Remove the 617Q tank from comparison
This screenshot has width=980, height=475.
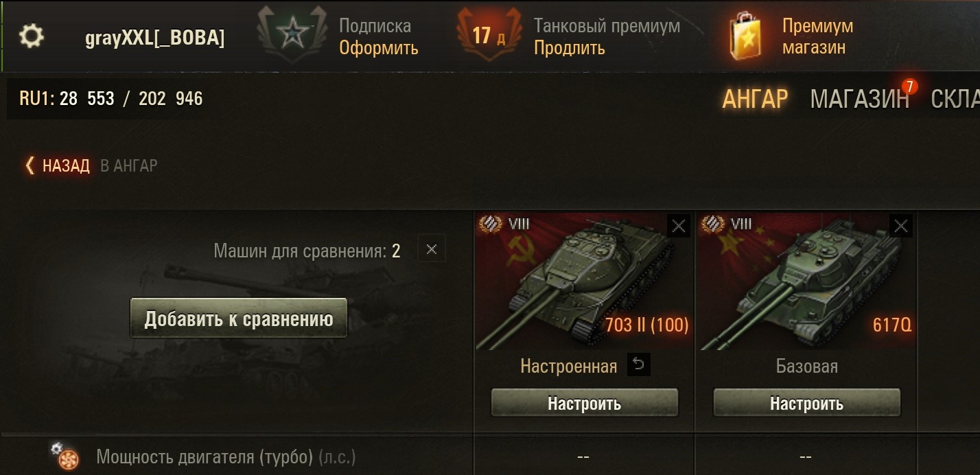(901, 226)
